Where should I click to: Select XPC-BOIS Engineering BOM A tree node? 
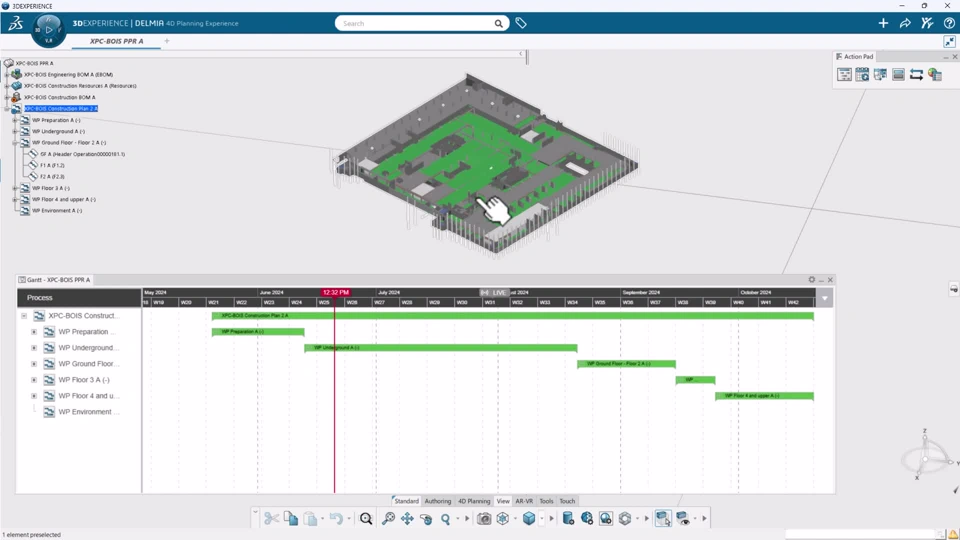68,74
